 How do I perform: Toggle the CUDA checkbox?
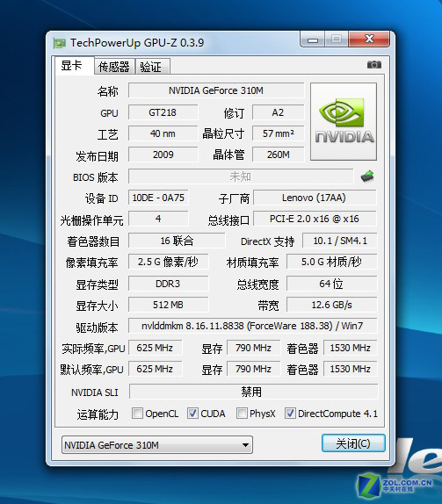192,413
